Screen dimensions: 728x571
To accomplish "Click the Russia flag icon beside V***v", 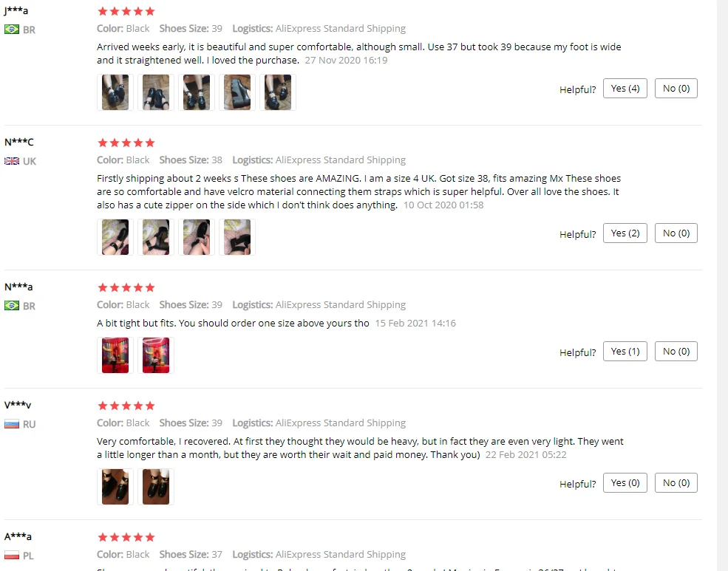I will click(12, 425).
